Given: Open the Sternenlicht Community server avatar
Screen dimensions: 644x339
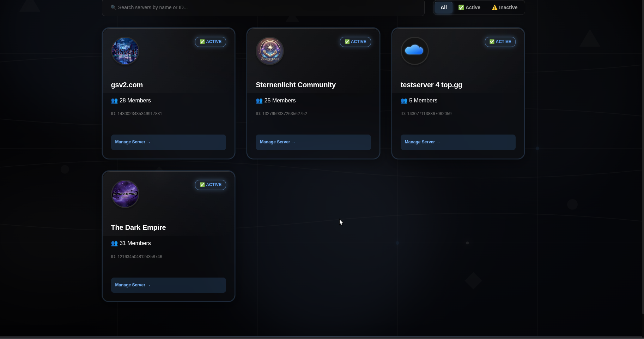Looking at the screenshot, I should coord(269,51).
